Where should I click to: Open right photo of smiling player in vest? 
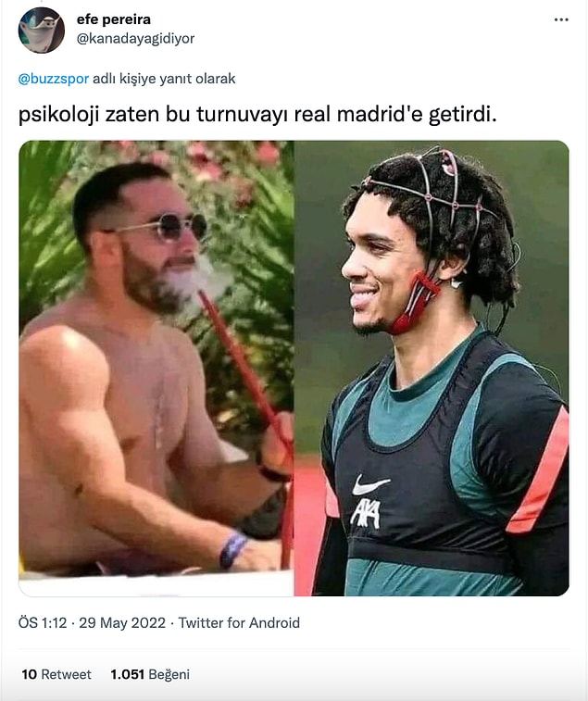pyautogui.click(x=432, y=369)
